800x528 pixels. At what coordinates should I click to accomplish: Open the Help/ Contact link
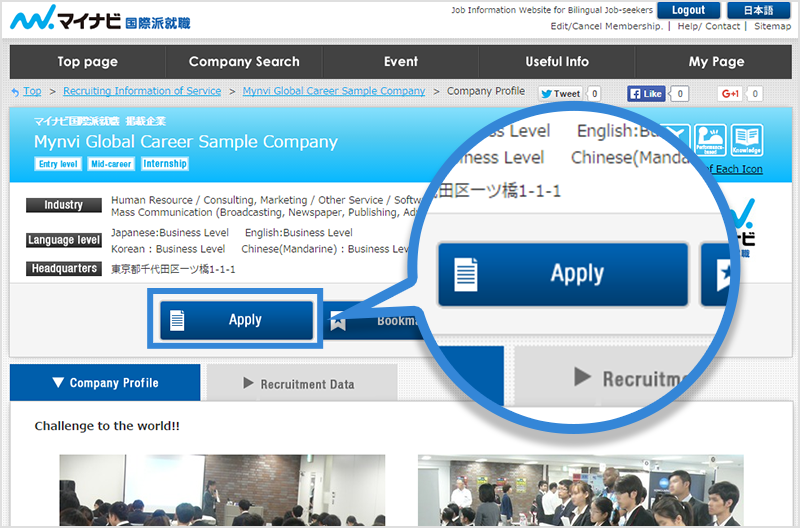(708, 26)
